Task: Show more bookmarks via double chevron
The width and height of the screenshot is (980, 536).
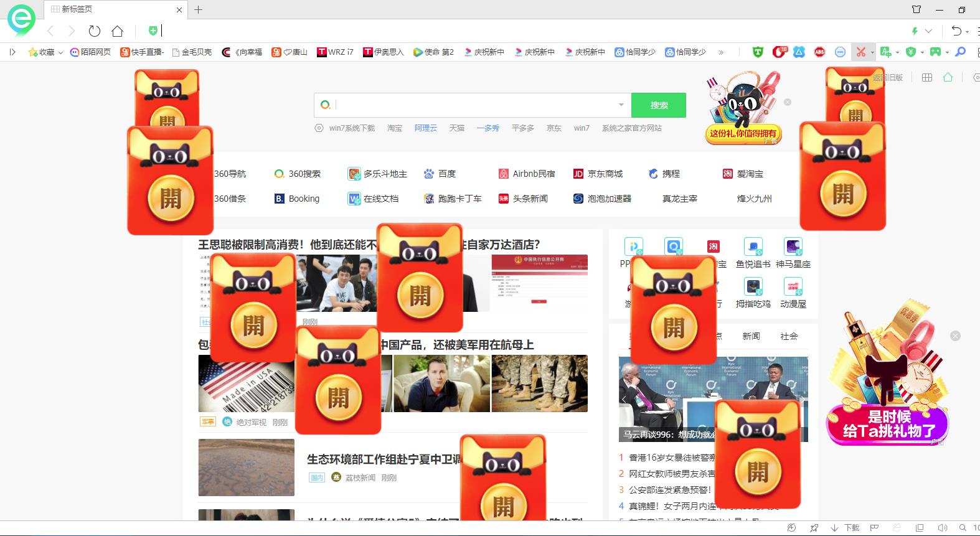Action: [721, 52]
